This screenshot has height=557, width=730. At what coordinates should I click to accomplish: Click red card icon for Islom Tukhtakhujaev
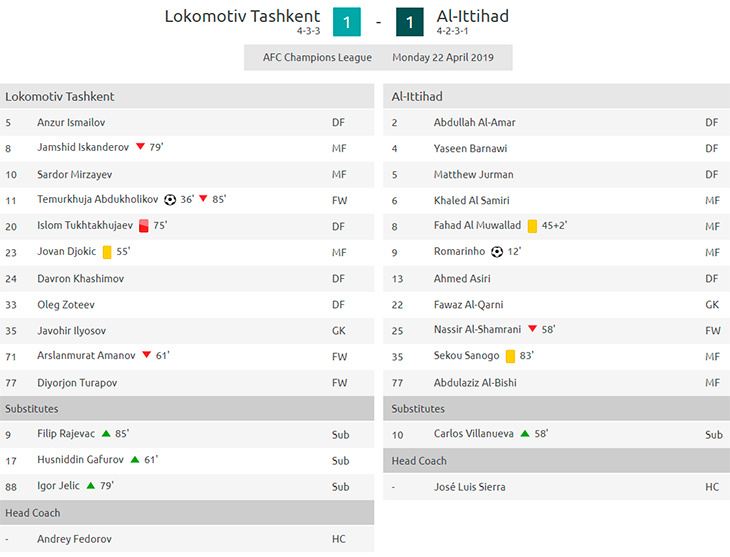[x=144, y=226]
